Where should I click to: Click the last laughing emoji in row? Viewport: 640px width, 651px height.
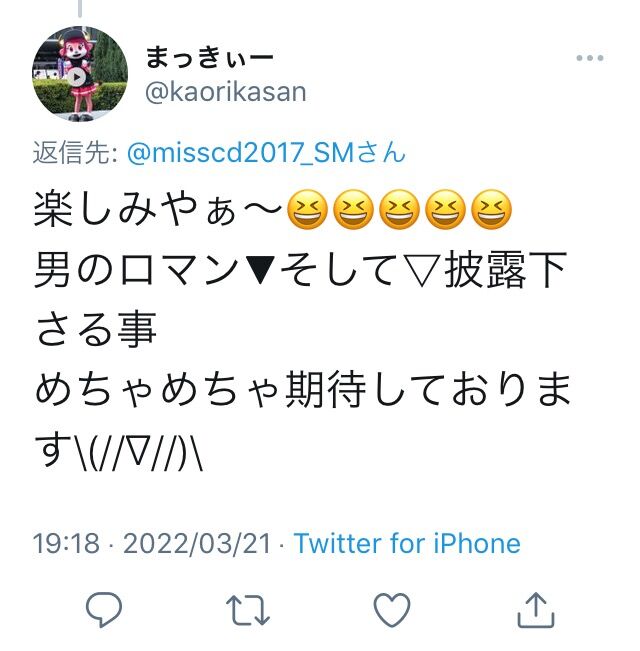pyautogui.click(x=492, y=210)
